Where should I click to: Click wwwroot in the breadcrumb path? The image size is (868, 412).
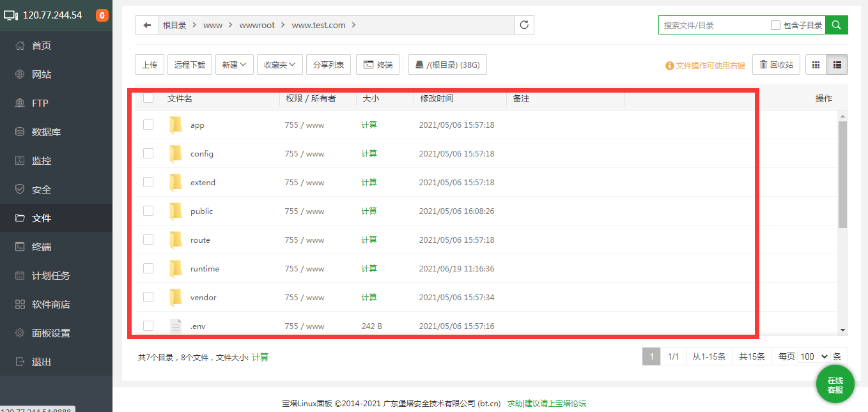tap(257, 25)
